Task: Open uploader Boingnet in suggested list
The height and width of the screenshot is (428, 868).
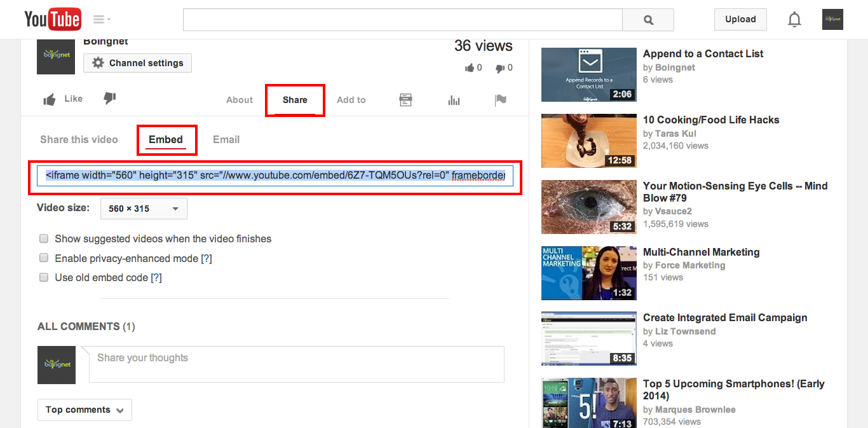Action: click(675, 67)
